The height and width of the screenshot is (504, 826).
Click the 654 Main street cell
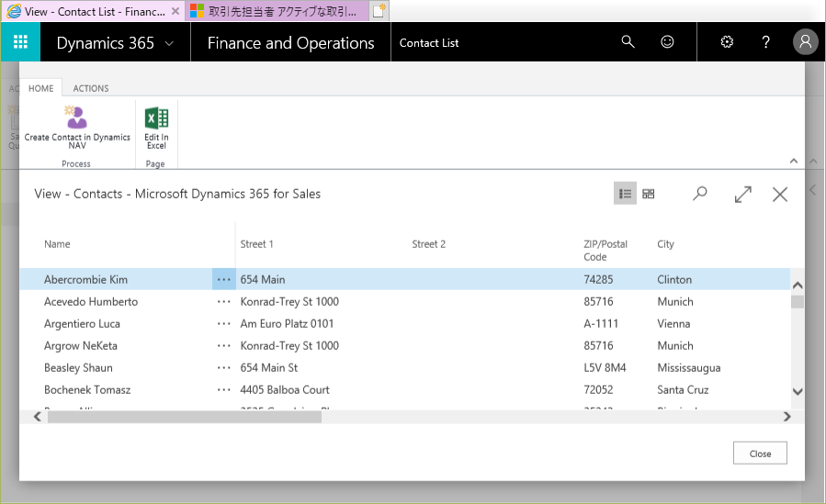click(263, 279)
